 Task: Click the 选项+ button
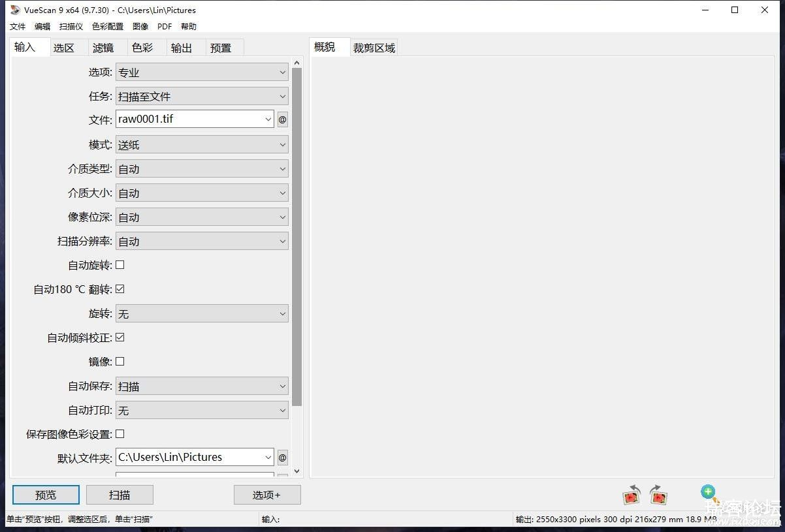point(267,495)
